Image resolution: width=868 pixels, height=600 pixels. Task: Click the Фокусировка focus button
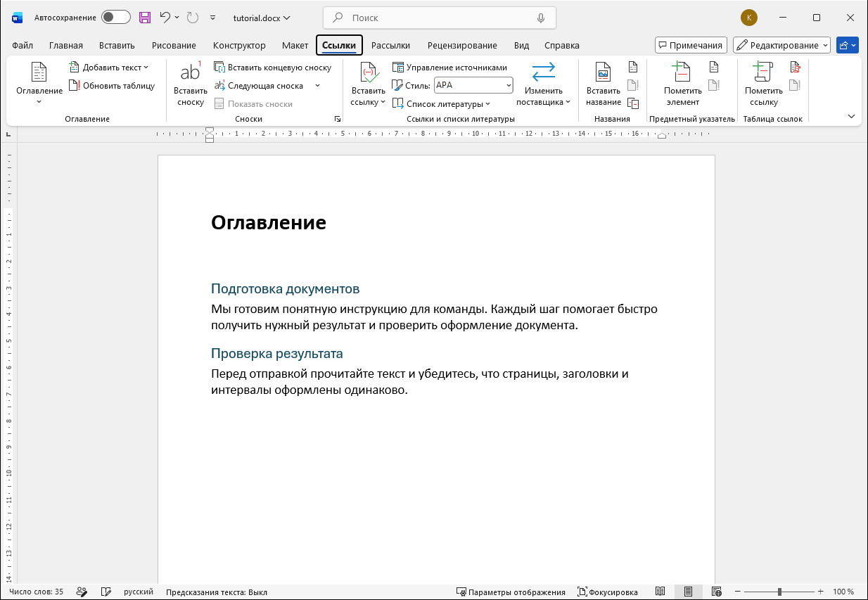pyautogui.click(x=608, y=592)
